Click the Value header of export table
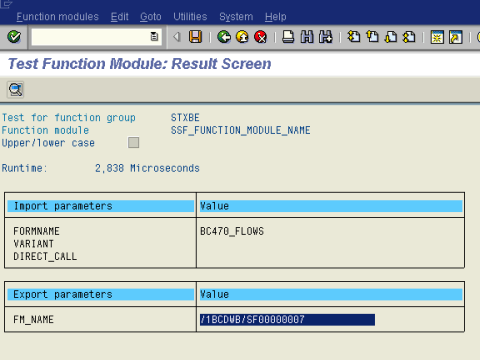Image resolution: width=480 pixels, height=360 pixels. coord(331,294)
